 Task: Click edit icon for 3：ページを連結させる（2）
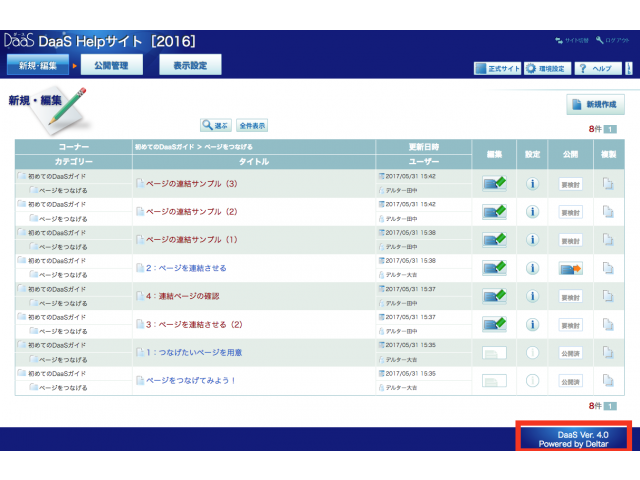[x=494, y=325]
